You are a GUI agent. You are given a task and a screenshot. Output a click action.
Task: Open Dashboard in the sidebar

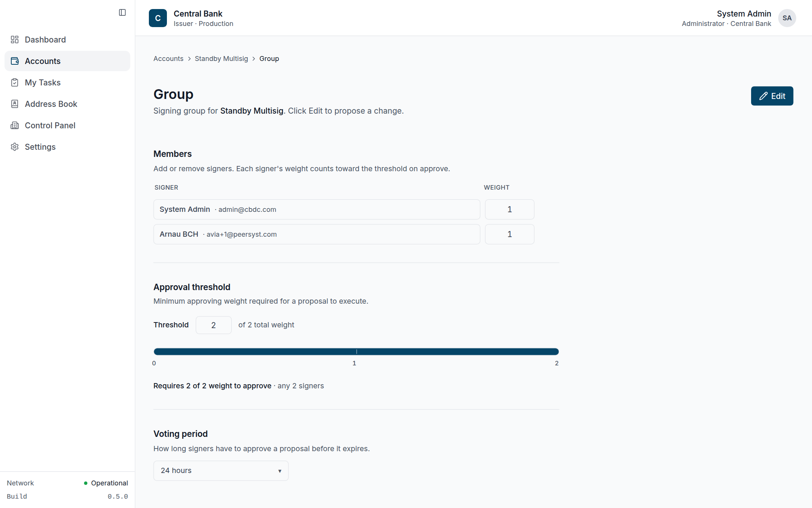[x=67, y=40]
